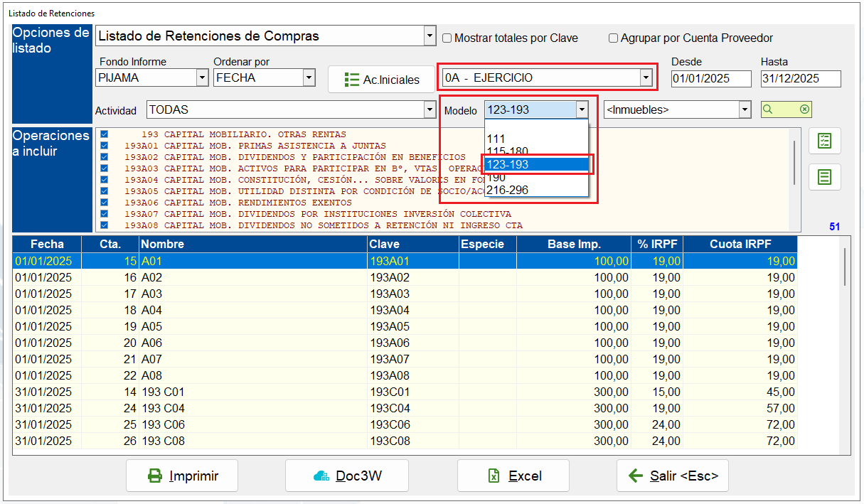Click the printer icon on Imprimir
Viewport: 864px width, 504px height.
154,476
